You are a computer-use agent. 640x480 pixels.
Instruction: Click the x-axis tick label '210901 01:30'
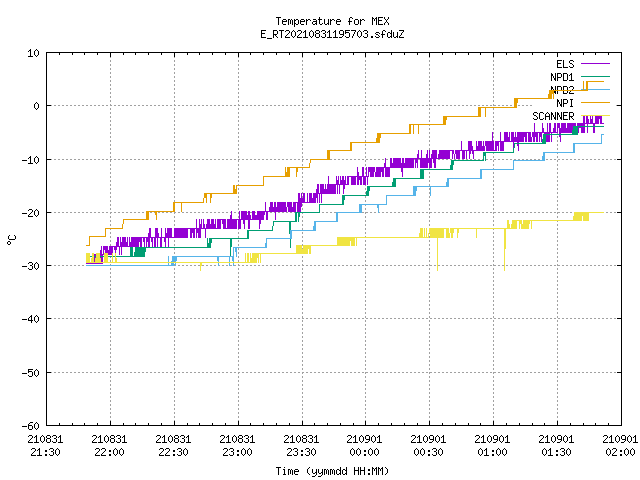tap(557, 446)
